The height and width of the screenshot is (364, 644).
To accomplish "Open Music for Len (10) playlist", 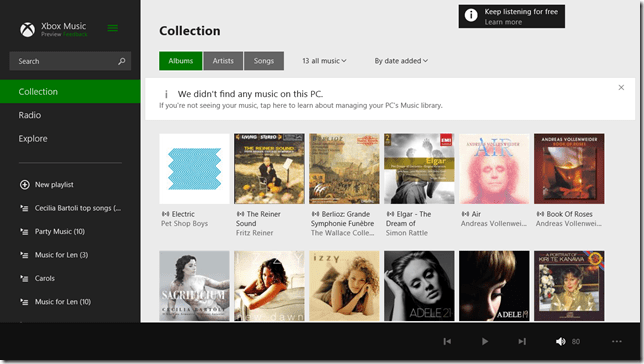I will (x=63, y=302).
